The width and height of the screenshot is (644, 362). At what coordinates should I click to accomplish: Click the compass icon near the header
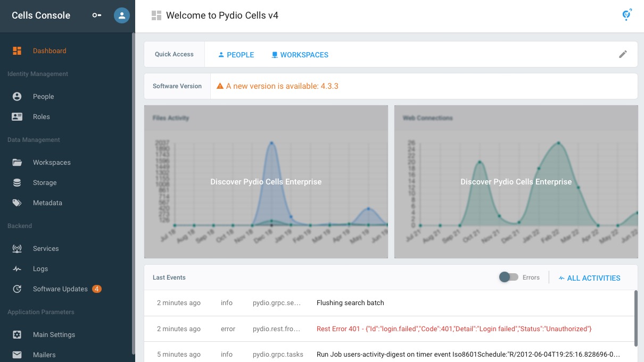tap(626, 15)
